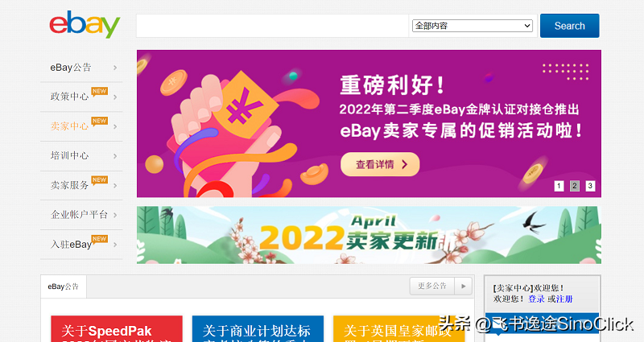Click the chevron arrow beside 企业帐户平台
644x342 pixels.
click(x=115, y=215)
